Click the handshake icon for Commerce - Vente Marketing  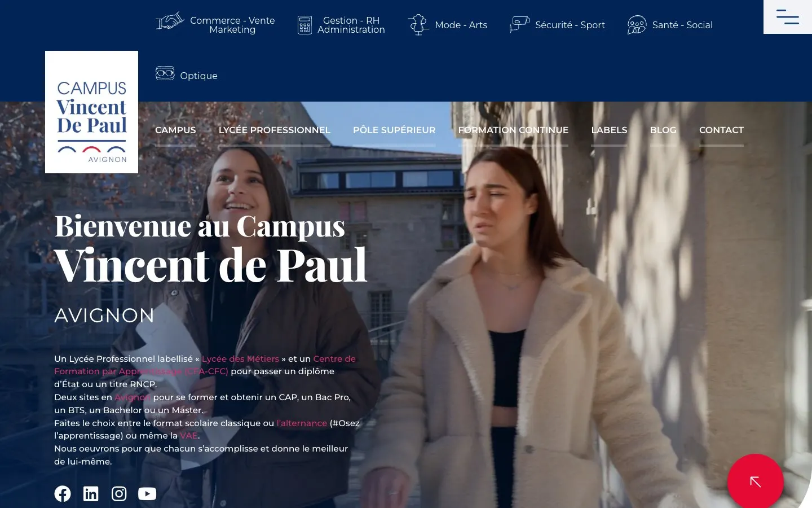pyautogui.click(x=170, y=21)
